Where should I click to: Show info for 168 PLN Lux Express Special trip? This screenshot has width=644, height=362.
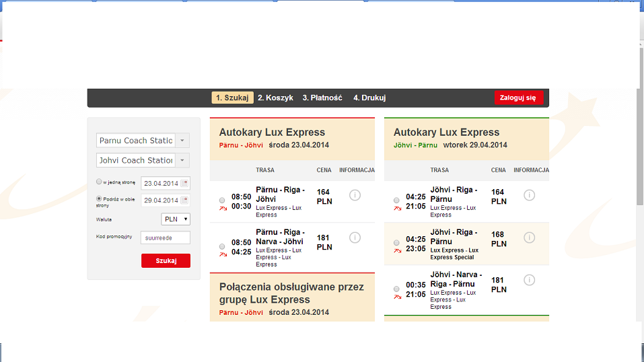(x=530, y=238)
